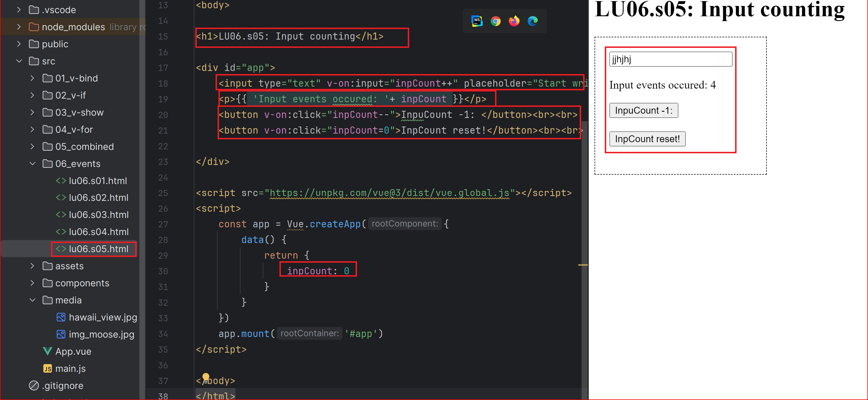The image size is (868, 400).
Task: Expand the 04_v-for folder chevron
Action: [x=32, y=129]
